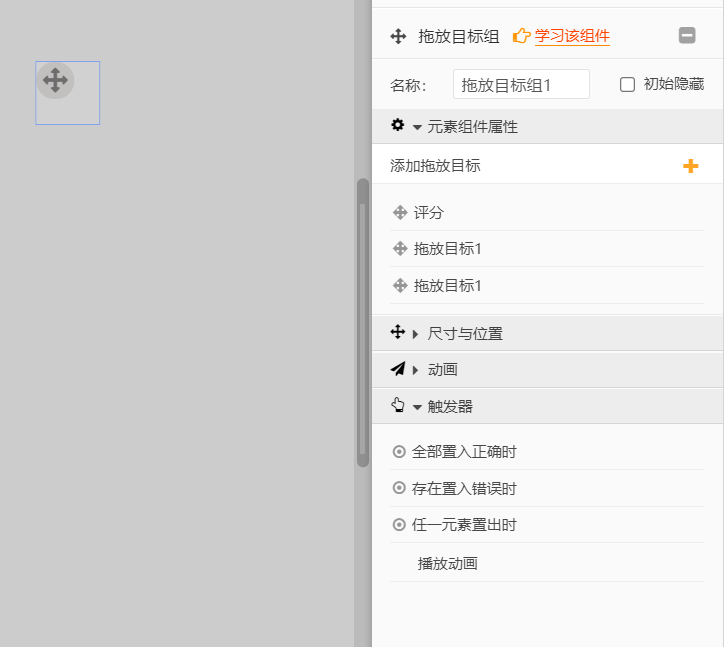The width and height of the screenshot is (724, 647).
Task: Click the pointing hand icon before 学习该组件
Action: pos(521,36)
